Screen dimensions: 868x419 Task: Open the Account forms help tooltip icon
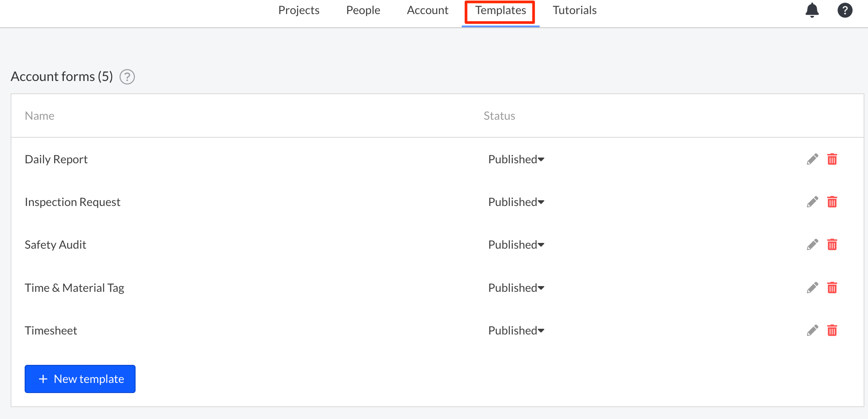click(x=127, y=77)
